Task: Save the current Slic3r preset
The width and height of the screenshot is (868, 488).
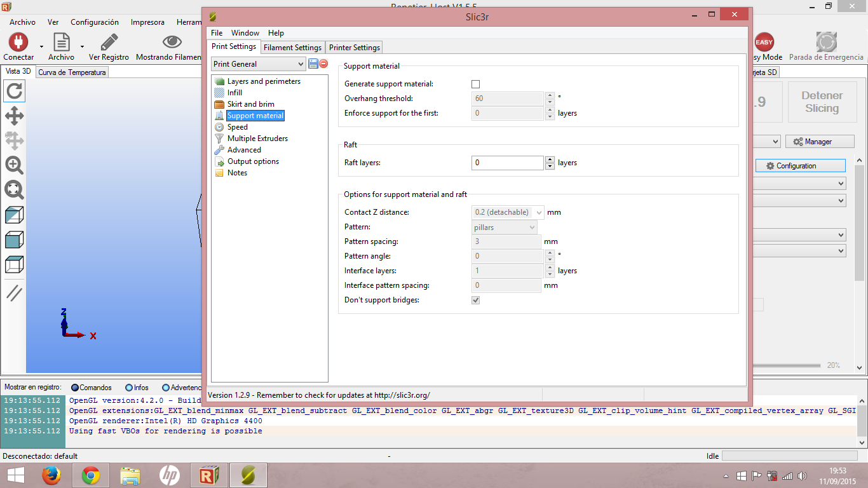Action: point(313,64)
